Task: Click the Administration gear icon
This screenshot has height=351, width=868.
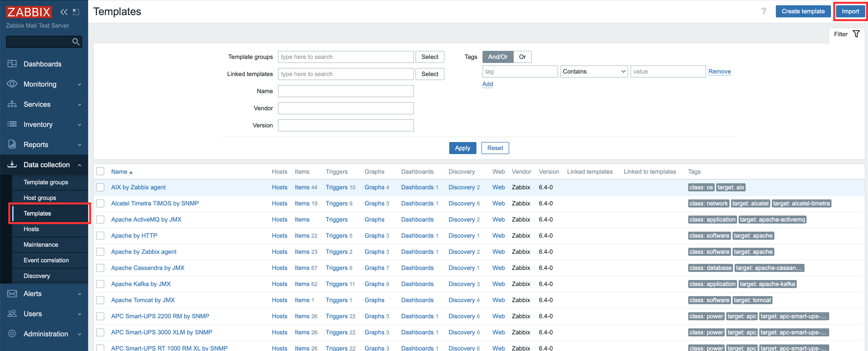Action: point(12,333)
